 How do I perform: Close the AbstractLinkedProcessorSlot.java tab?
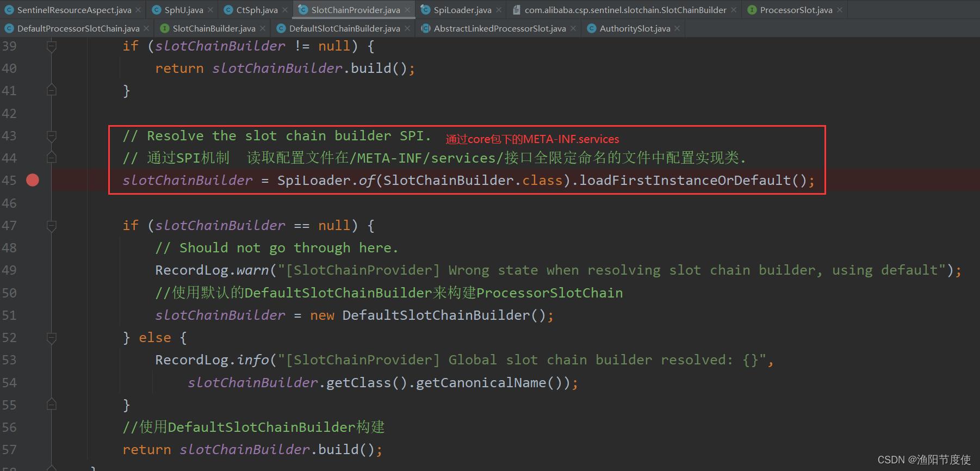click(573, 28)
